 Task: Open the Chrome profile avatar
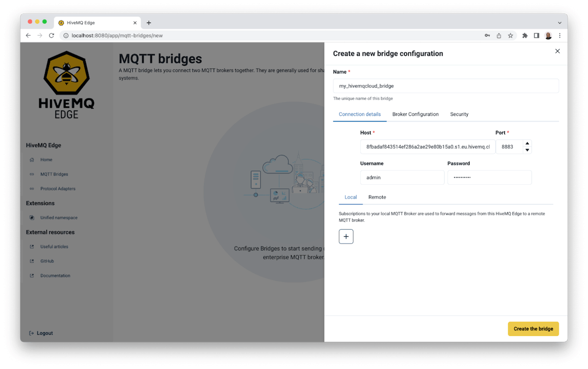(x=548, y=35)
